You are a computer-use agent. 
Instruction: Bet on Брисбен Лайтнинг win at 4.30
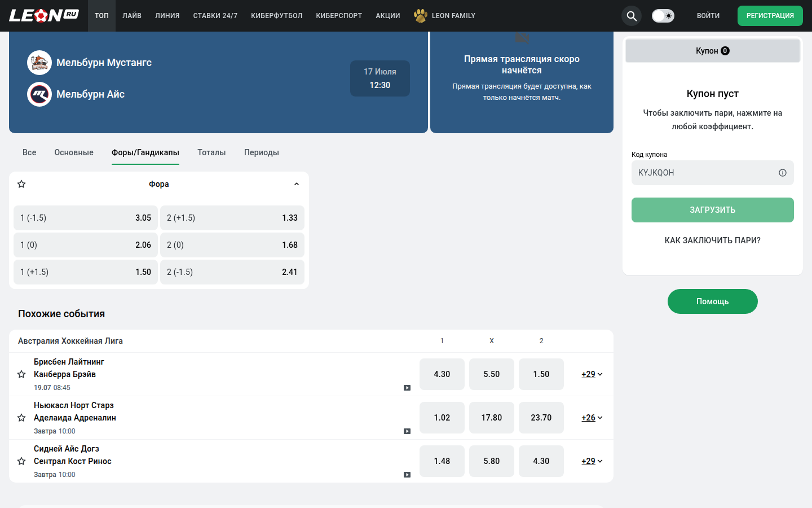click(x=442, y=374)
